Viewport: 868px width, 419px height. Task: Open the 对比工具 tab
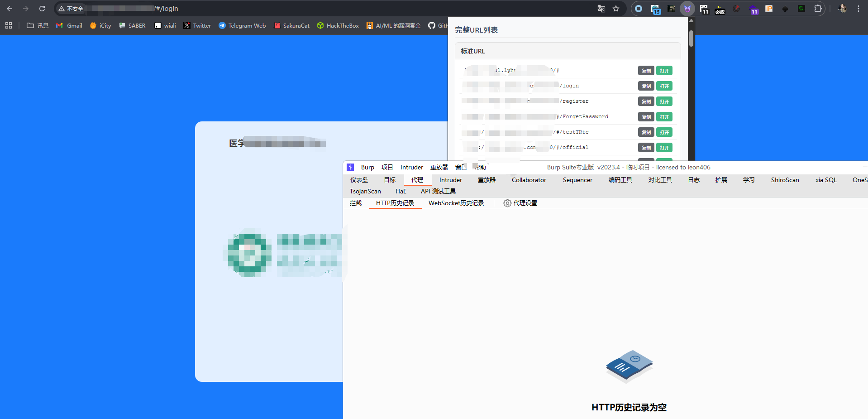tap(660, 180)
